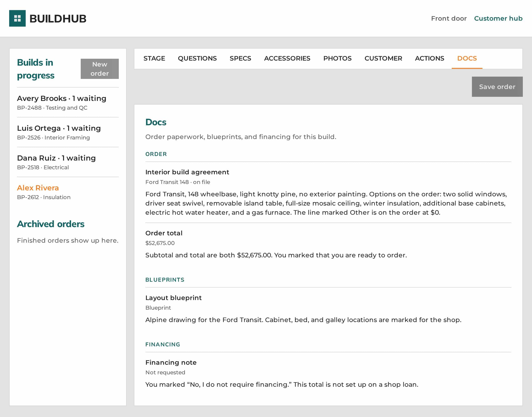Click the Save order button
The width and height of the screenshot is (532, 417).
click(497, 87)
